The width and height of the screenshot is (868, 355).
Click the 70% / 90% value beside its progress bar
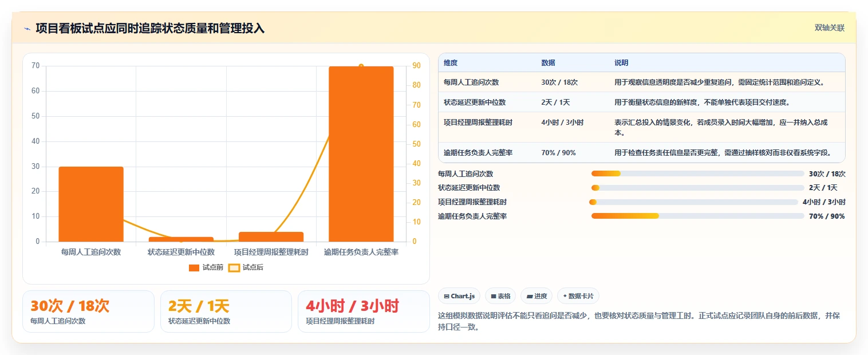click(827, 216)
